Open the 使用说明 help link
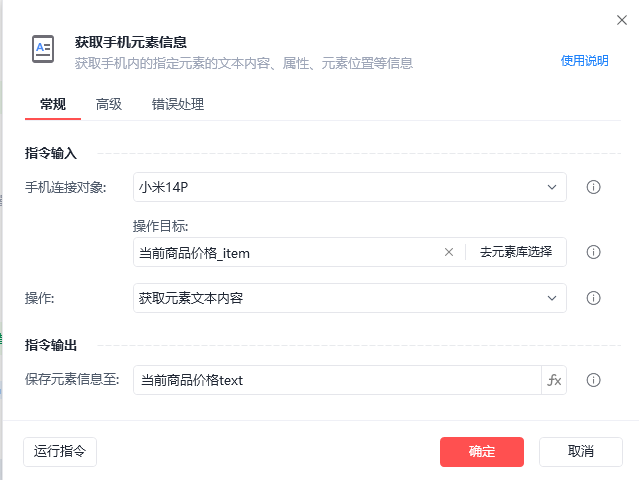 tap(584, 61)
